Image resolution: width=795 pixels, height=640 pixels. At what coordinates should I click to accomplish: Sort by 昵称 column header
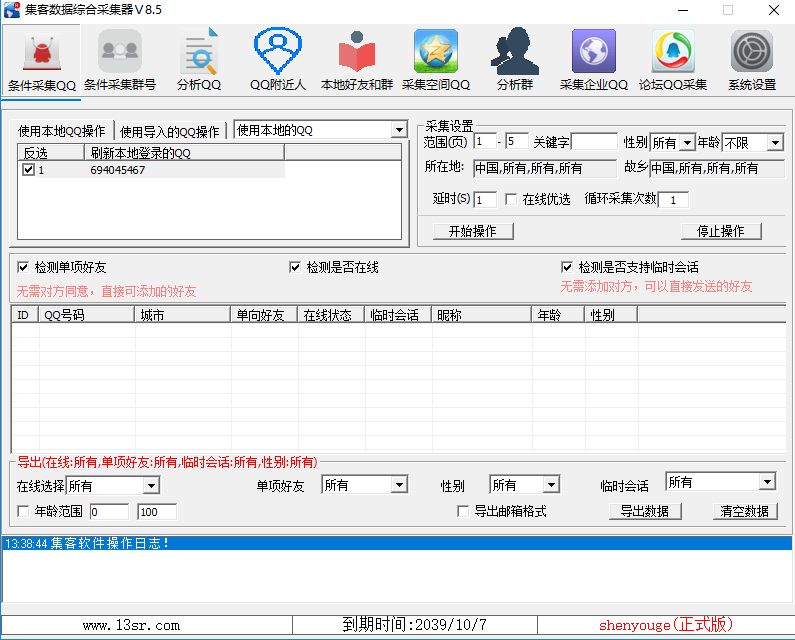[x=482, y=315]
